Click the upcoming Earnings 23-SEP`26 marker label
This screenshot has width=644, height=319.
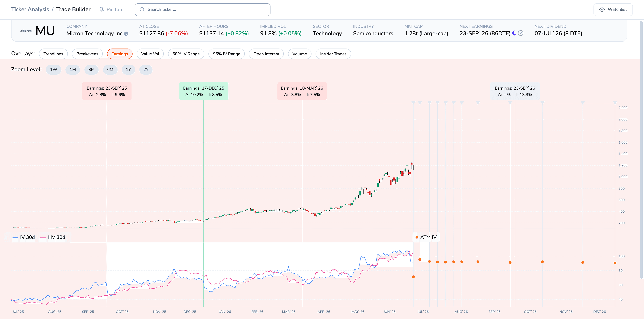click(x=515, y=91)
